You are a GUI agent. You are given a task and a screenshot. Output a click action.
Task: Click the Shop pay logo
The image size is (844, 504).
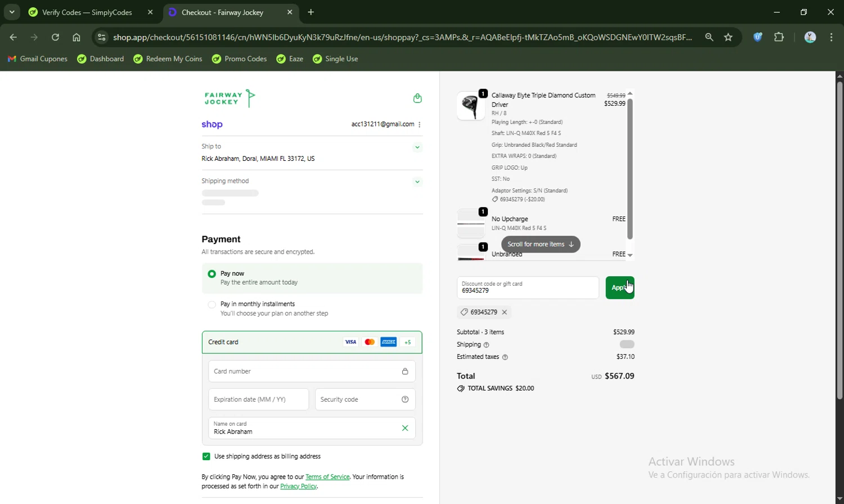(x=212, y=125)
